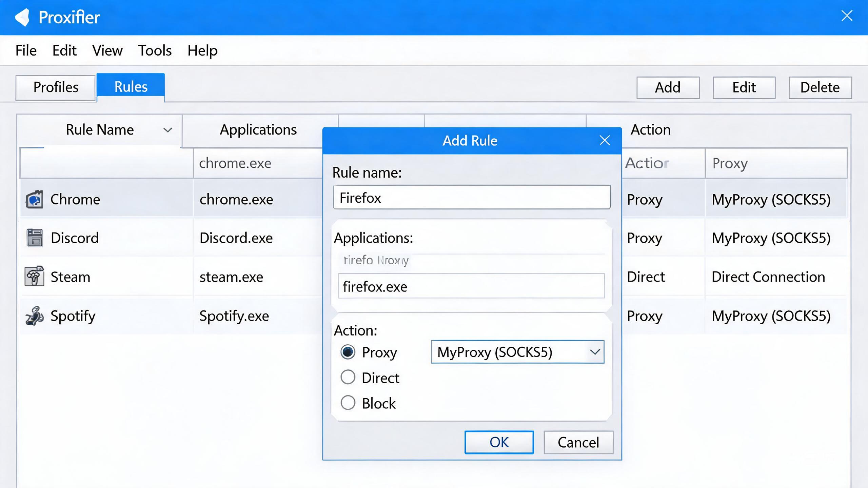The width and height of the screenshot is (868, 488).
Task: Close the Add Rule dialog
Action: pos(605,140)
